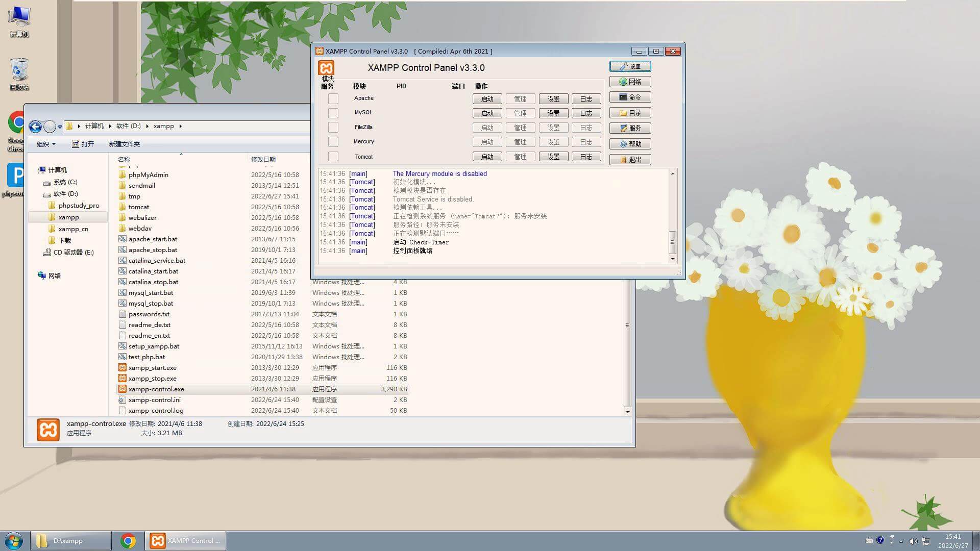Click scroll up arrow in XAMPP log
Viewport: 980px width, 551px height.
pyautogui.click(x=673, y=173)
